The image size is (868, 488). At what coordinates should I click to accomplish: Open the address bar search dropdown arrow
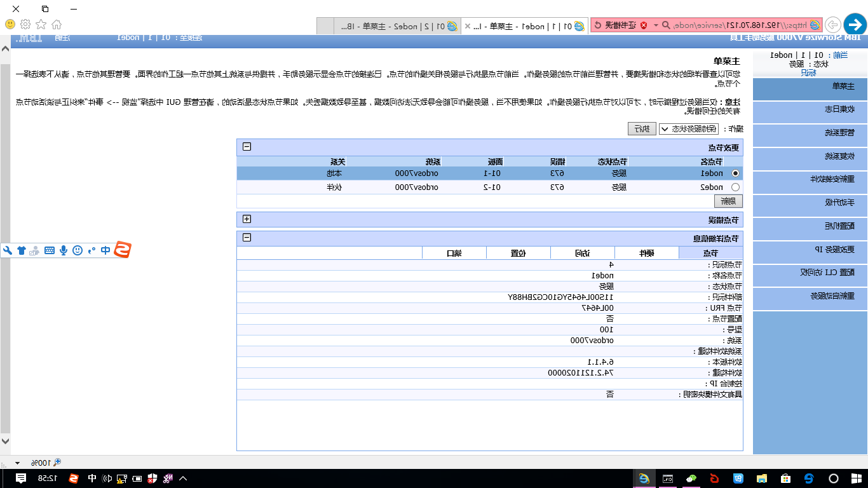click(656, 25)
